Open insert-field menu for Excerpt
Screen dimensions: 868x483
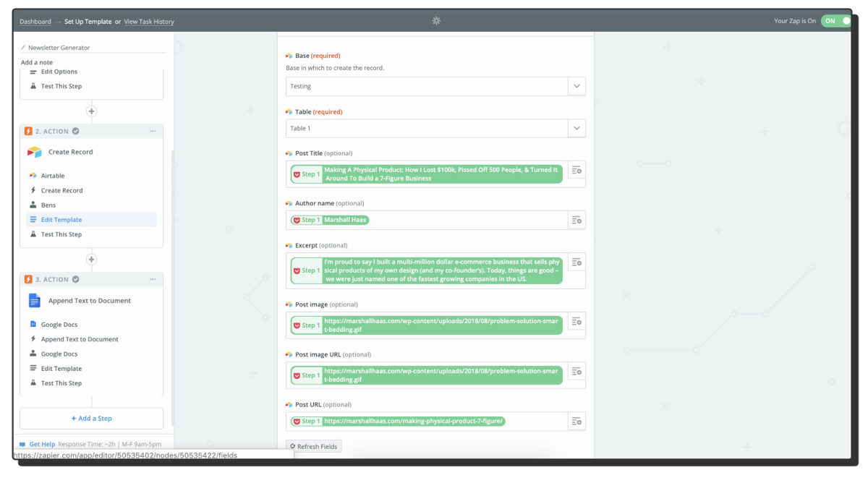click(x=576, y=262)
